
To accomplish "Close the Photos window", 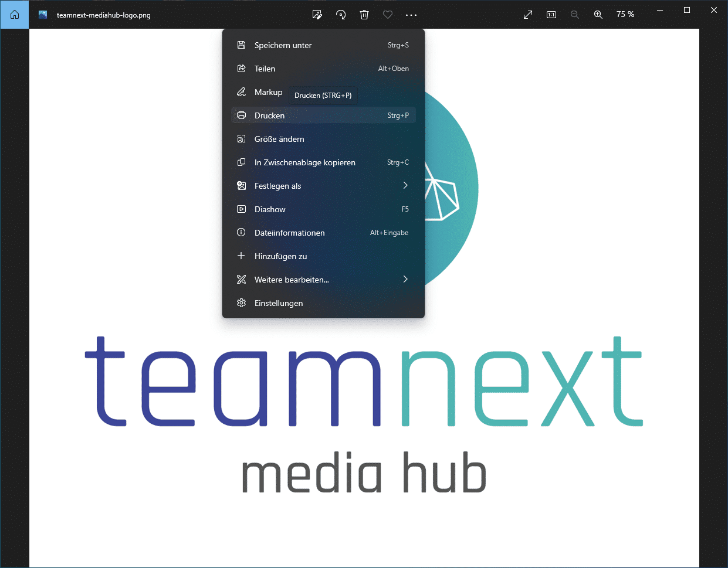I will (714, 10).
